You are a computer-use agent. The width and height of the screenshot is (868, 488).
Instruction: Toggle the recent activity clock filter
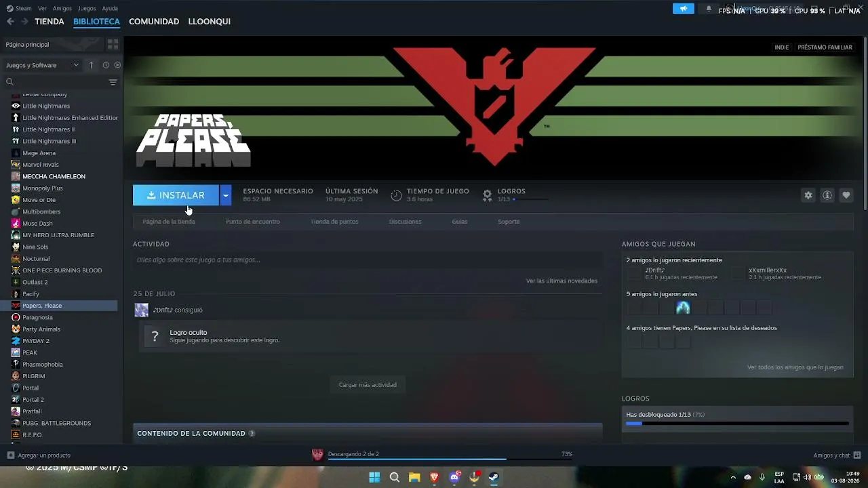tap(106, 65)
